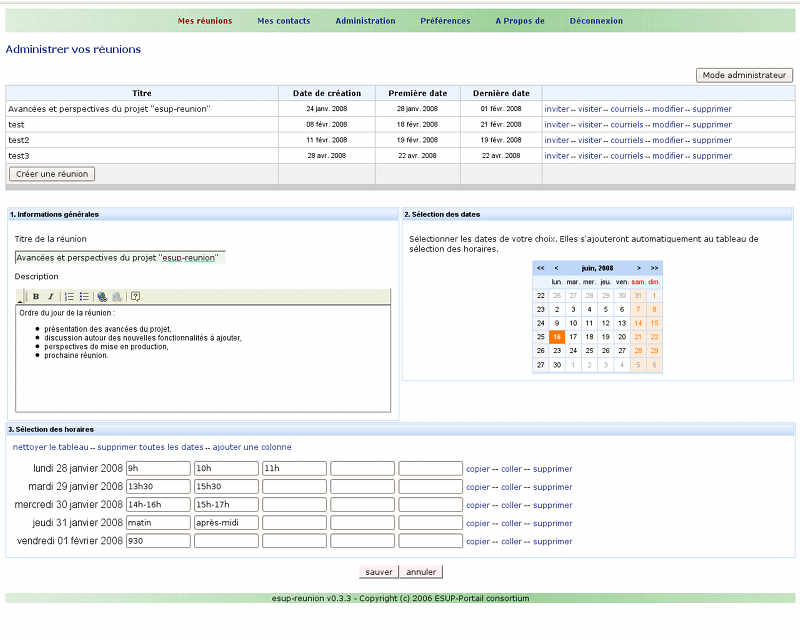Screen dimensions: 800x640
Task: Click Créer une réunion button
Action: pos(52,174)
